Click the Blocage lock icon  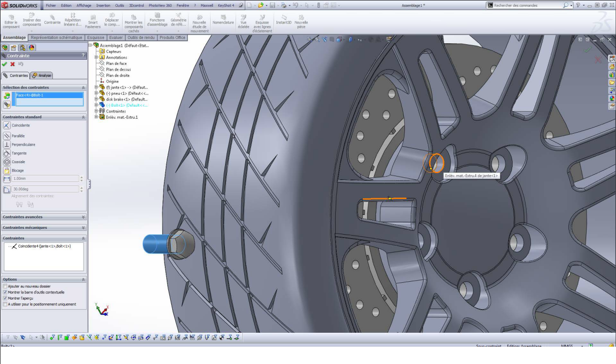point(7,171)
